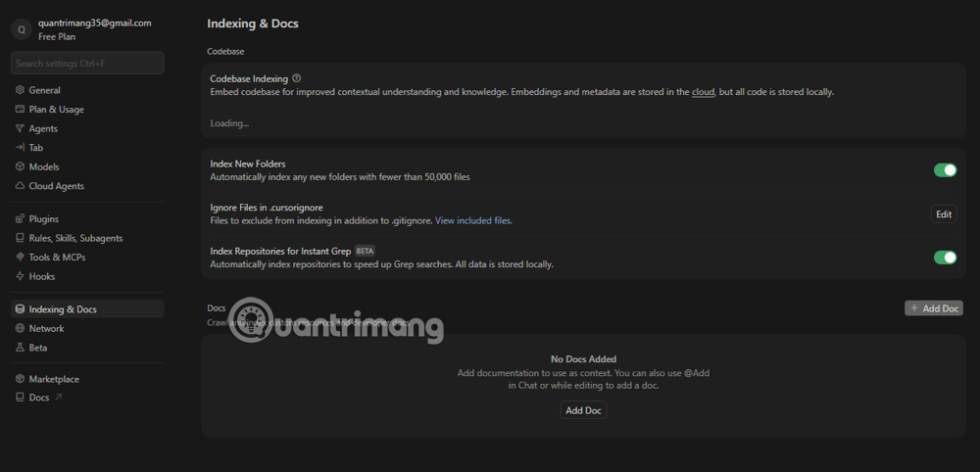The width and height of the screenshot is (980, 472).
Task: Click the account avatar with letter Q
Action: click(x=22, y=29)
